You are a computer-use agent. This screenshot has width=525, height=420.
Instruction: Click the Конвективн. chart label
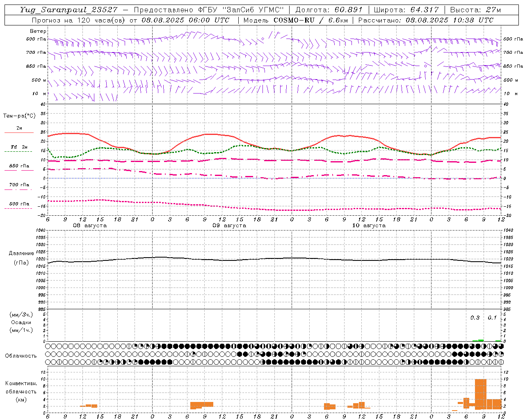tap(21, 383)
